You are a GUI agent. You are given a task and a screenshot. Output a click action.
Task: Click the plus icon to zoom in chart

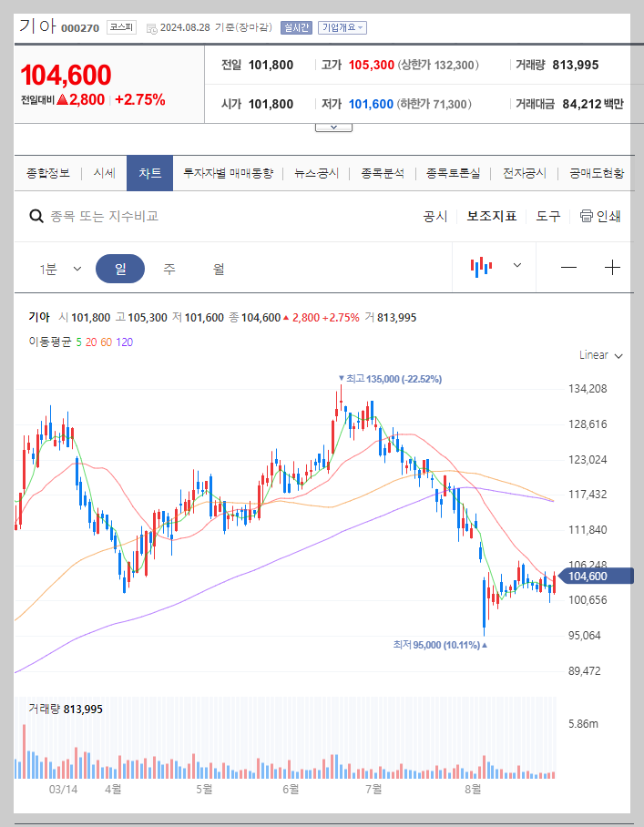[x=614, y=267]
